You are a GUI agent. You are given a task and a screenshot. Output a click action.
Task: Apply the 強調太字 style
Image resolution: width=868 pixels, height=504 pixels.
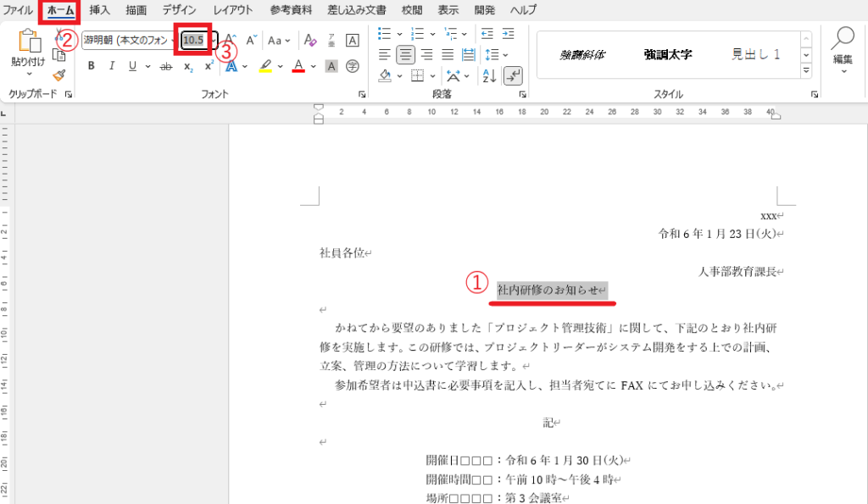(x=668, y=55)
